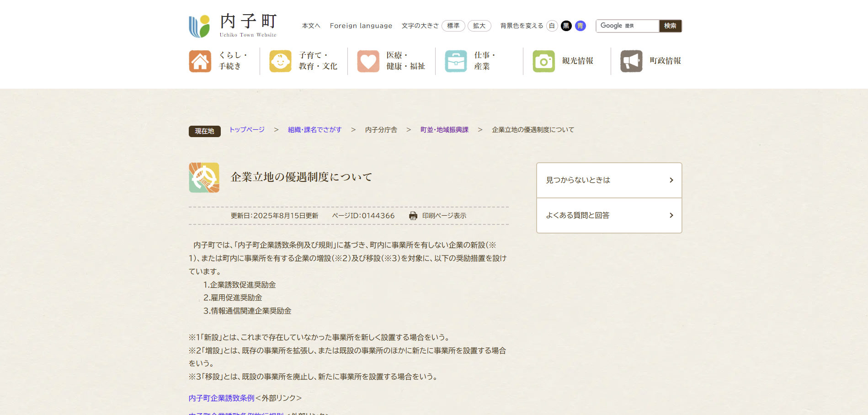Click breadcrumb text 企業立地の優遇制度について
Screen dimensions: 868x415
[533, 130]
